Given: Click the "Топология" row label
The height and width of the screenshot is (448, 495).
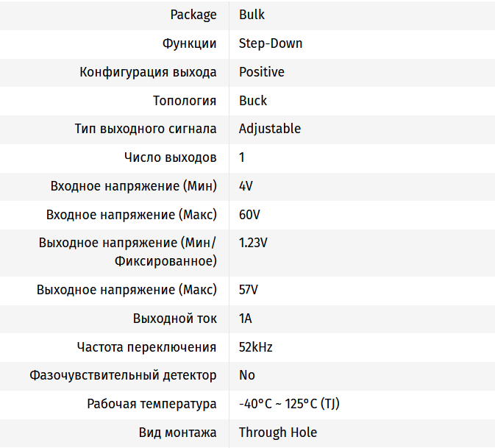Looking at the screenshot, I should [185, 101].
